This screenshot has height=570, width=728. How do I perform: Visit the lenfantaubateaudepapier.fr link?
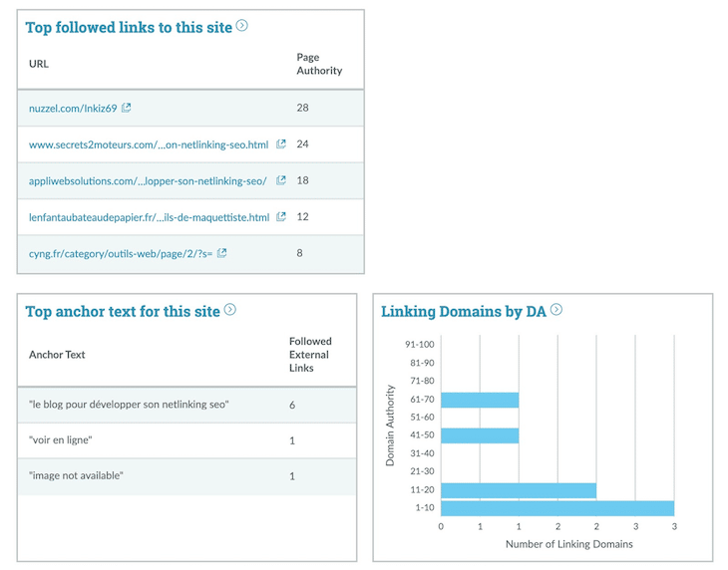(x=149, y=217)
